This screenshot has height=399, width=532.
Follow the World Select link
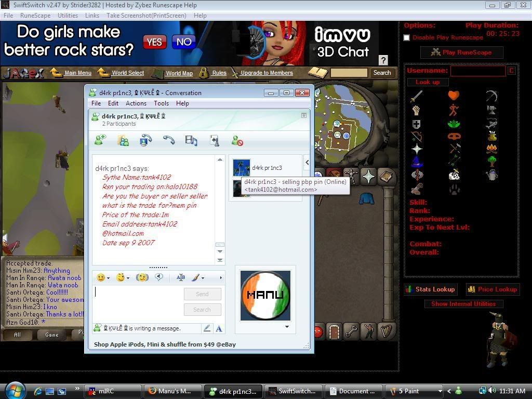click(128, 73)
